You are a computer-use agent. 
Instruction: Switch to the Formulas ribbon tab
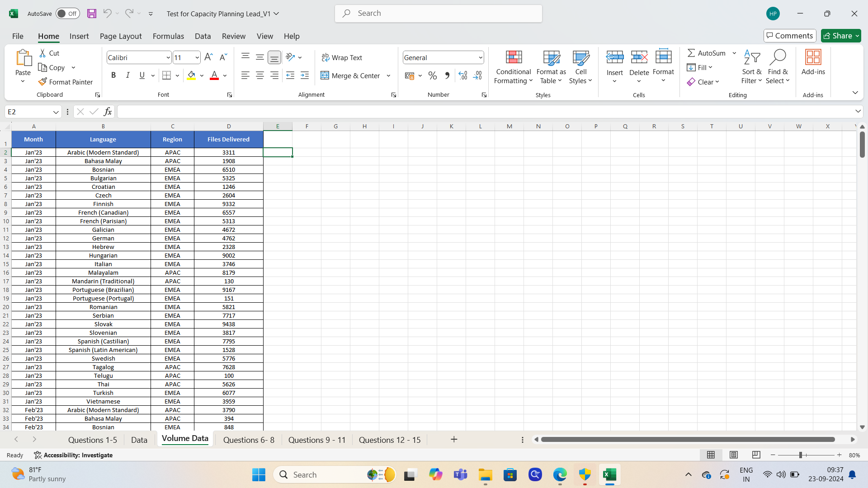click(x=168, y=36)
